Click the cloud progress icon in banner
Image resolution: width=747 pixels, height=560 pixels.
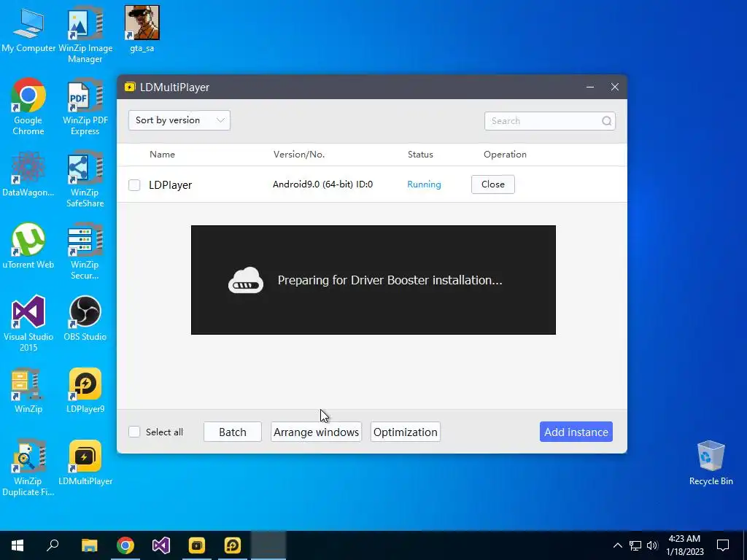(x=246, y=280)
